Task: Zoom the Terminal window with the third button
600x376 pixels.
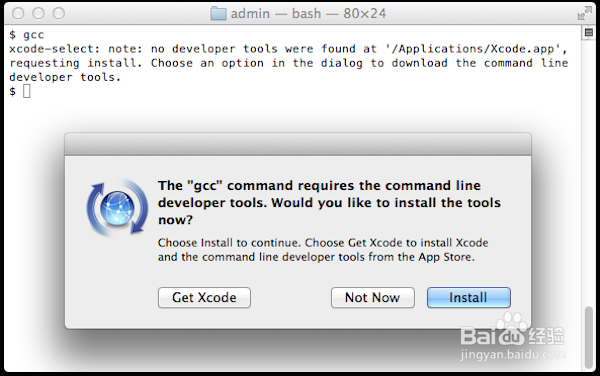Action: coord(59,13)
